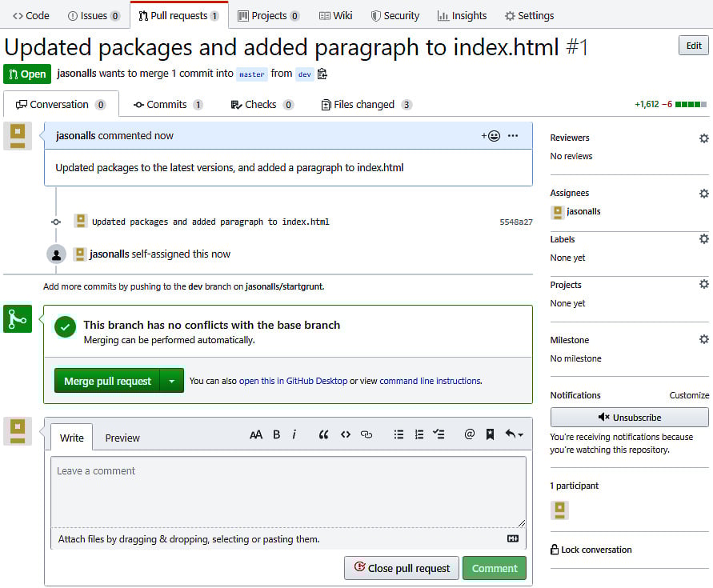Open saved replies dropdown
Viewport: 713px width, 588px height.
(x=514, y=434)
